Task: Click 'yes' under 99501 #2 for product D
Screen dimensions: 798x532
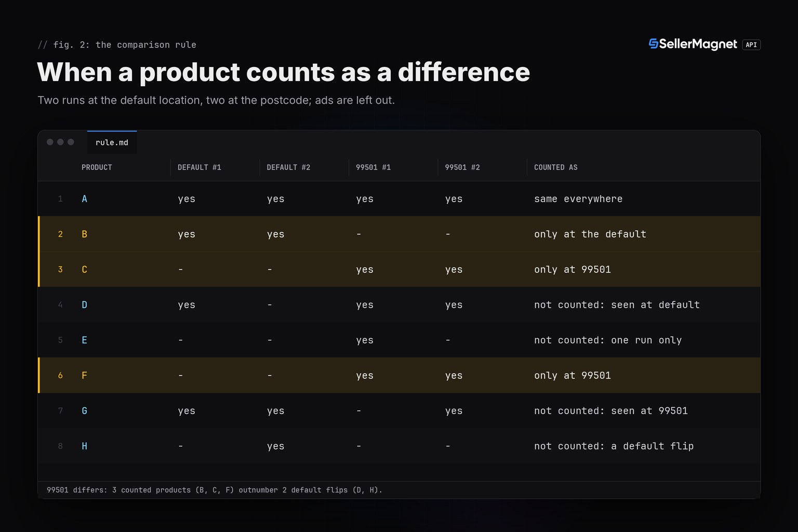Action: [454, 305]
